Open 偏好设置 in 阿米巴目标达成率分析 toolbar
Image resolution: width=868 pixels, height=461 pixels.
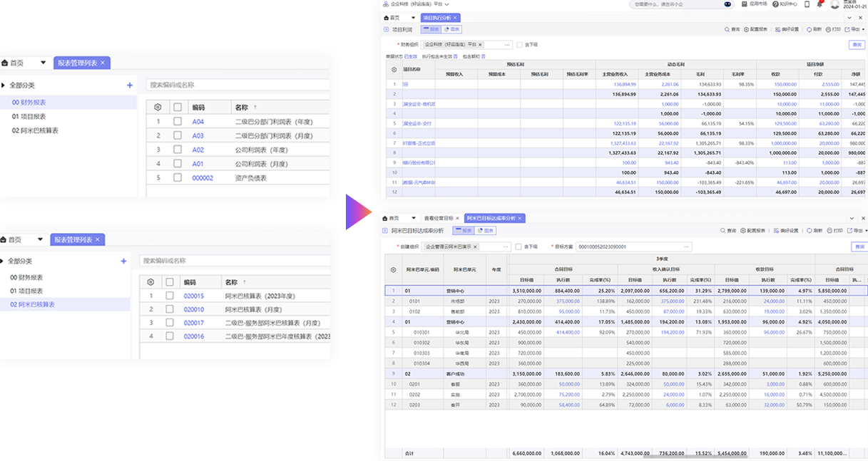point(777,231)
